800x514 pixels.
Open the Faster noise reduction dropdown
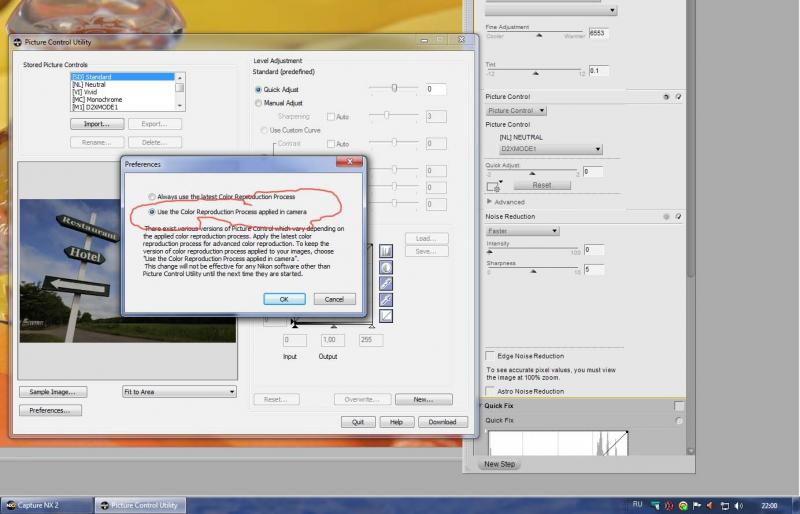(522, 231)
